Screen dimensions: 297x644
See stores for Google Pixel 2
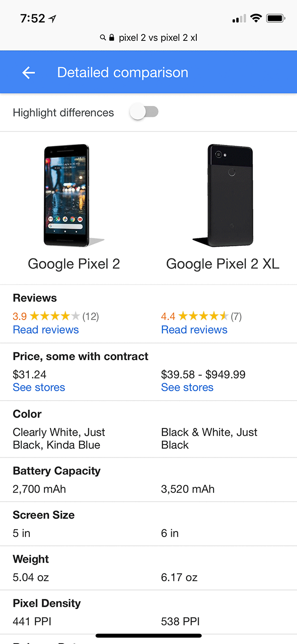[39, 388]
